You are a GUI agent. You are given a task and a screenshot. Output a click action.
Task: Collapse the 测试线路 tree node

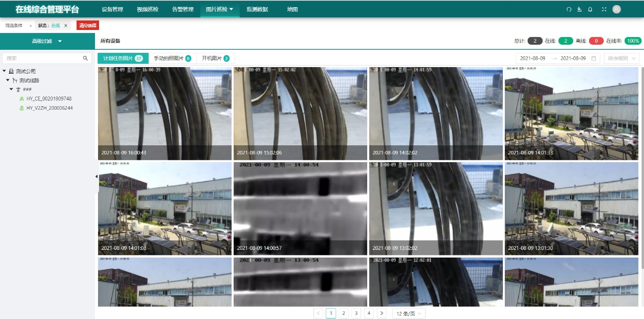pos(8,80)
